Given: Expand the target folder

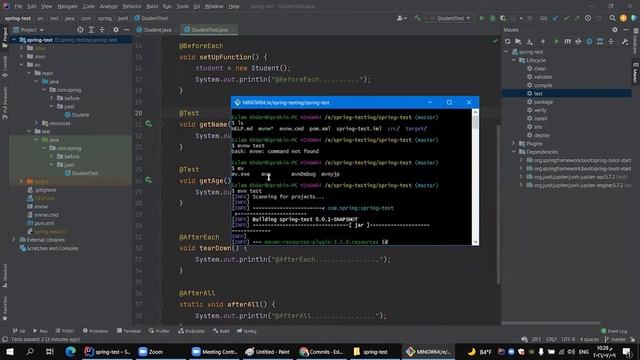Looking at the screenshot, I should click(21, 181).
